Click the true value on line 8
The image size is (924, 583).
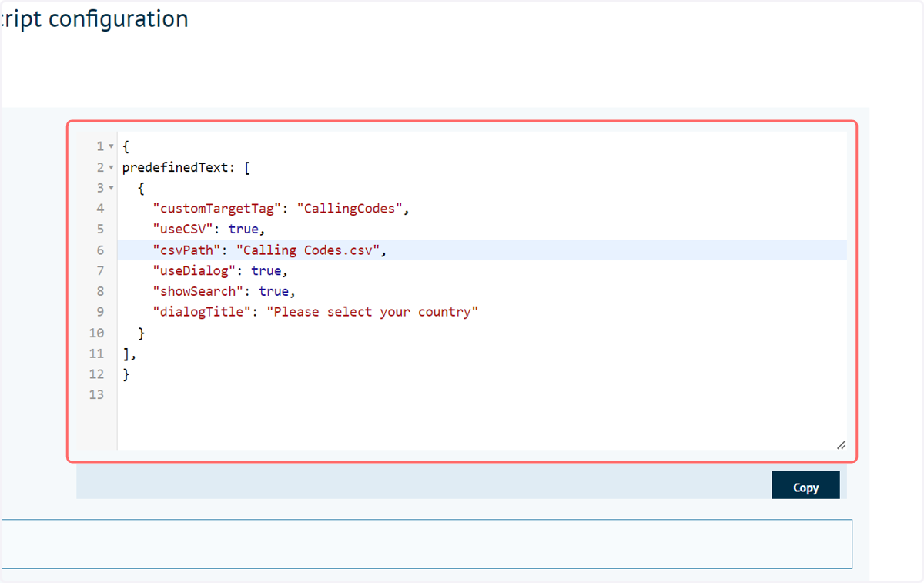[x=274, y=291]
